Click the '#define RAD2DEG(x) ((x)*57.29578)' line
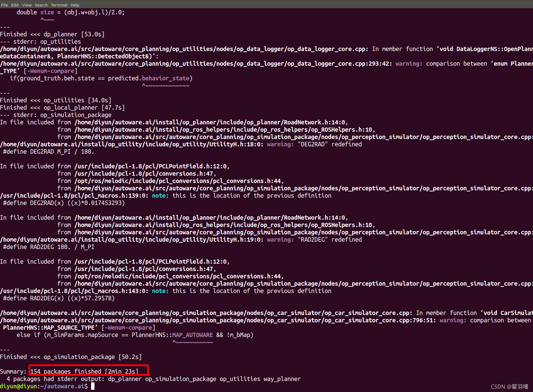533x392 pixels. click(59, 298)
